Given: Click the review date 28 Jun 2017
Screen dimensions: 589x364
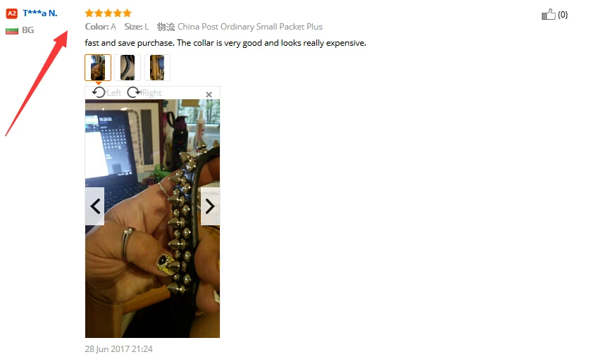Looking at the screenshot, I should [118, 349].
